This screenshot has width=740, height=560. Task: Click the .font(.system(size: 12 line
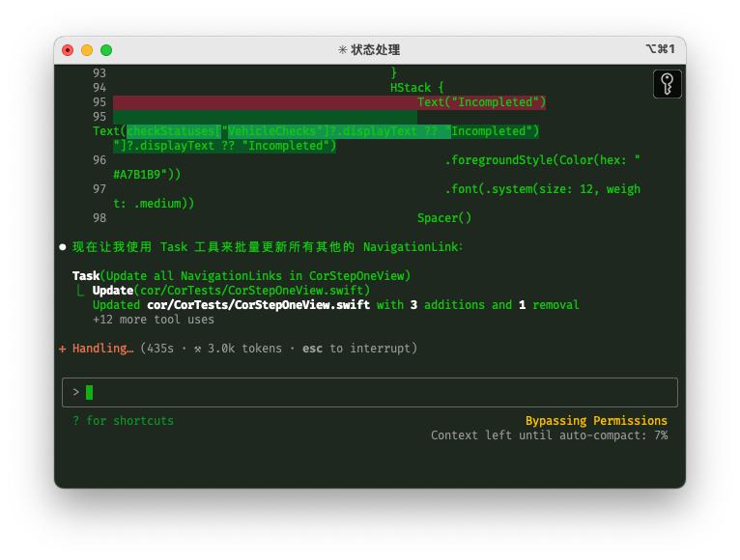542,189
